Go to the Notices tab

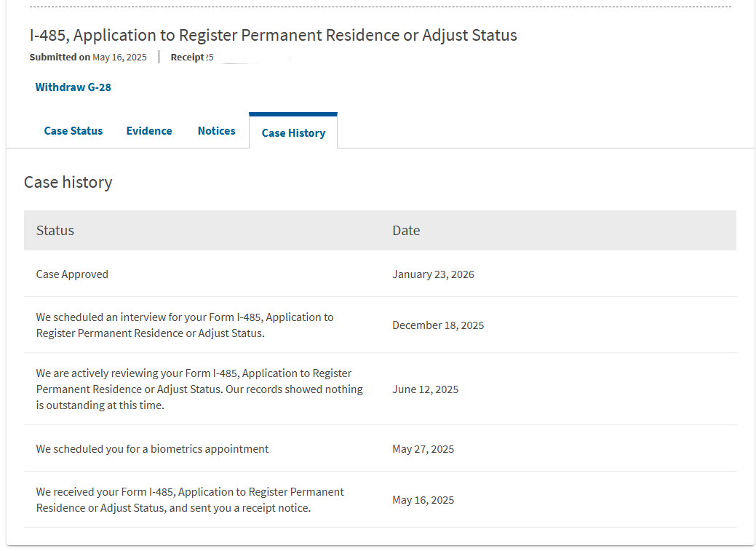pyautogui.click(x=216, y=131)
